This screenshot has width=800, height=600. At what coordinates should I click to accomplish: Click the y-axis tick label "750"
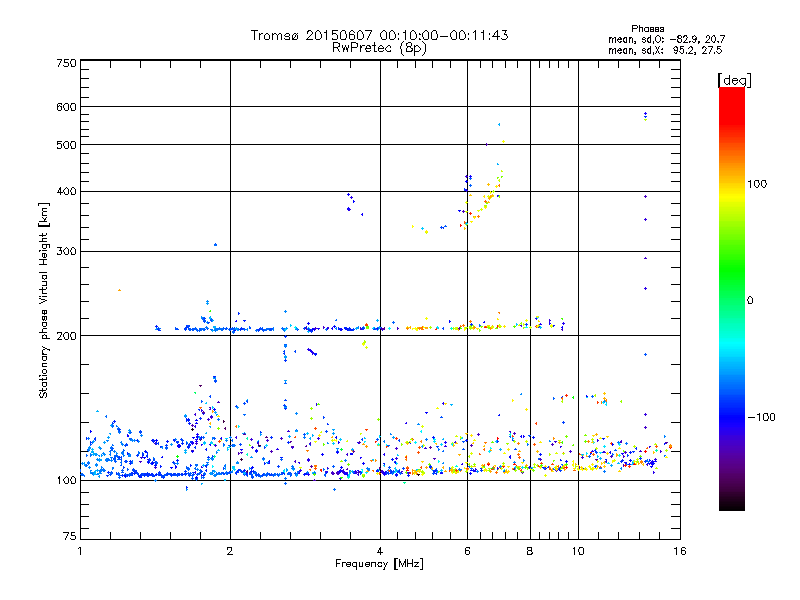tap(66, 63)
